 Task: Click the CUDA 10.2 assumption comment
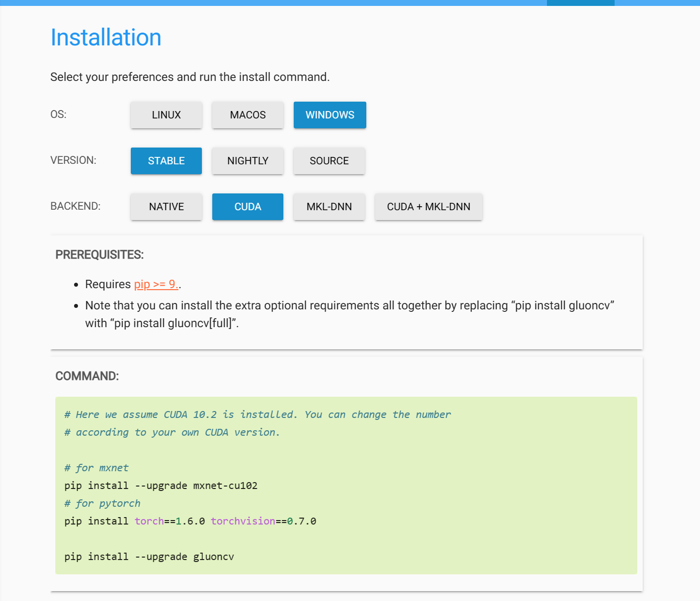point(257,414)
